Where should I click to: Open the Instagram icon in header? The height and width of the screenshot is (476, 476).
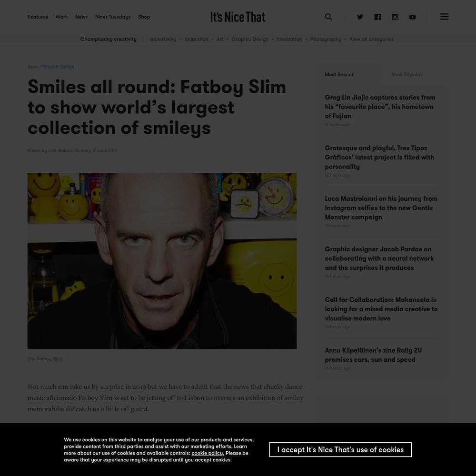point(395,17)
